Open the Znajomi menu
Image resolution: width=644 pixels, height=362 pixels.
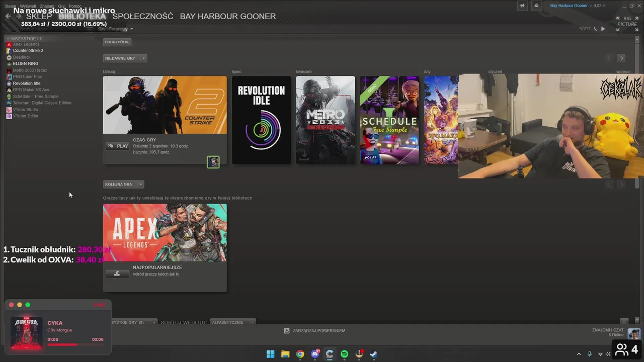pyautogui.click(x=47, y=6)
